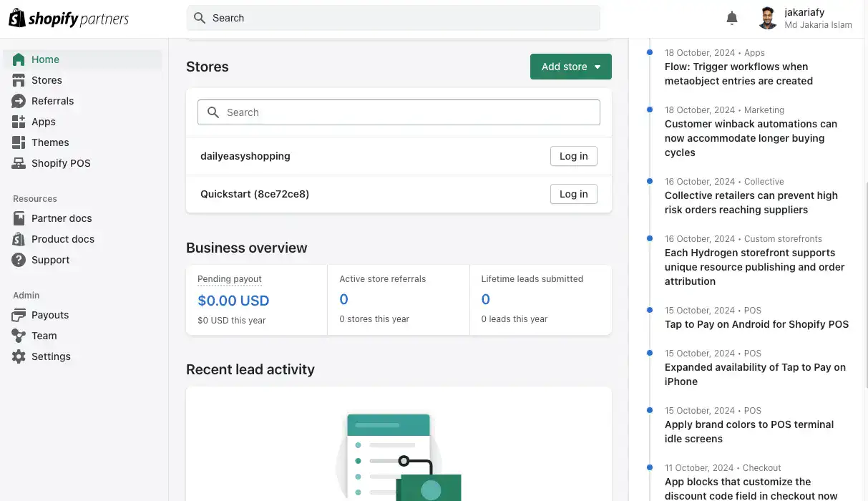868x501 pixels.
Task: Open Team admin page
Action: [82, 336]
